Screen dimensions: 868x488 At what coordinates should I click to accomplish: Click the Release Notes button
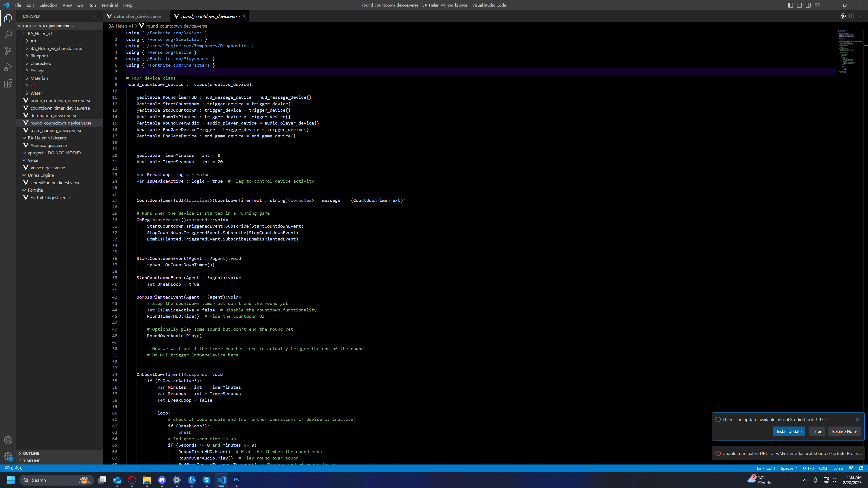(844, 431)
